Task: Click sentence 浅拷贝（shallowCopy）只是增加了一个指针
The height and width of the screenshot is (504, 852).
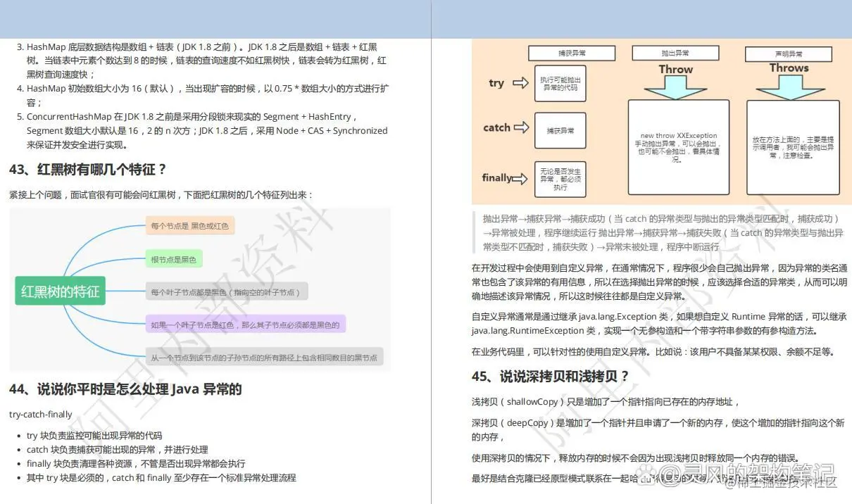Action: (x=606, y=402)
